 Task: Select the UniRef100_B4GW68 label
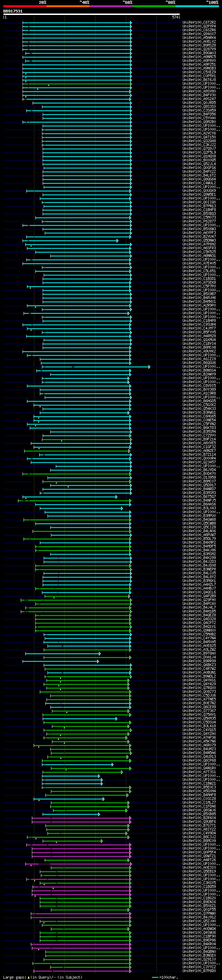coord(199,519)
